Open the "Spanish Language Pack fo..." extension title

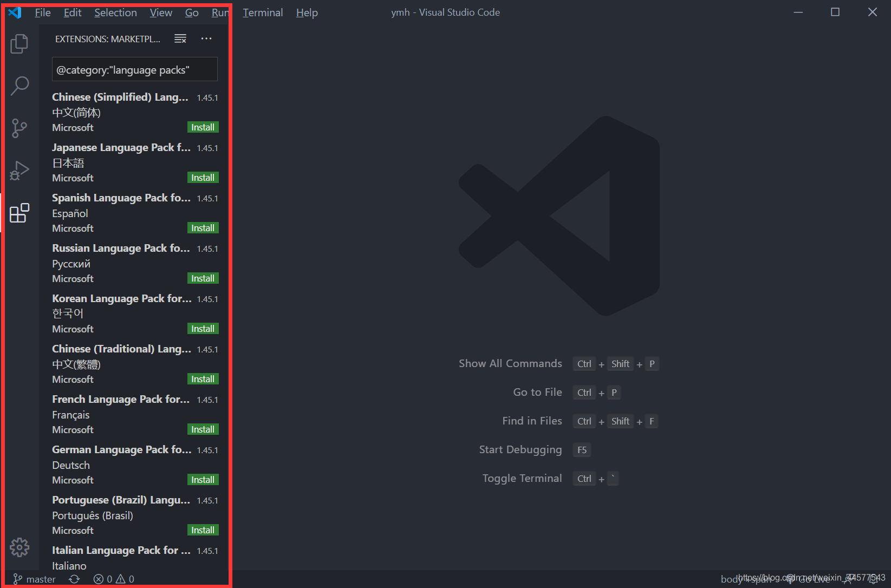[121, 198]
